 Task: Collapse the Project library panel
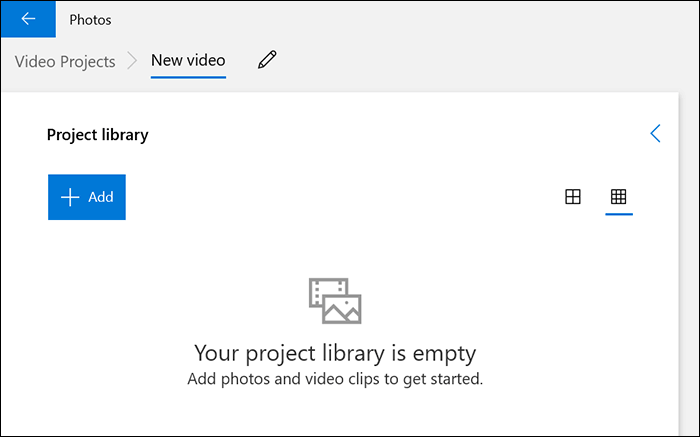click(x=655, y=133)
